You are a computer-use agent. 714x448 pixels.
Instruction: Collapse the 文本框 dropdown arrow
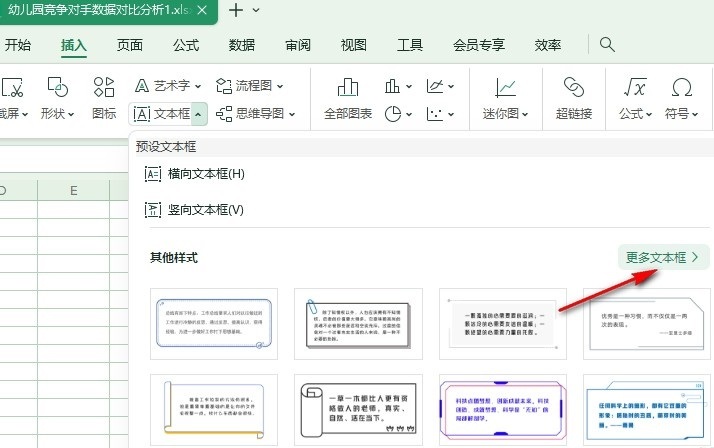click(x=198, y=114)
